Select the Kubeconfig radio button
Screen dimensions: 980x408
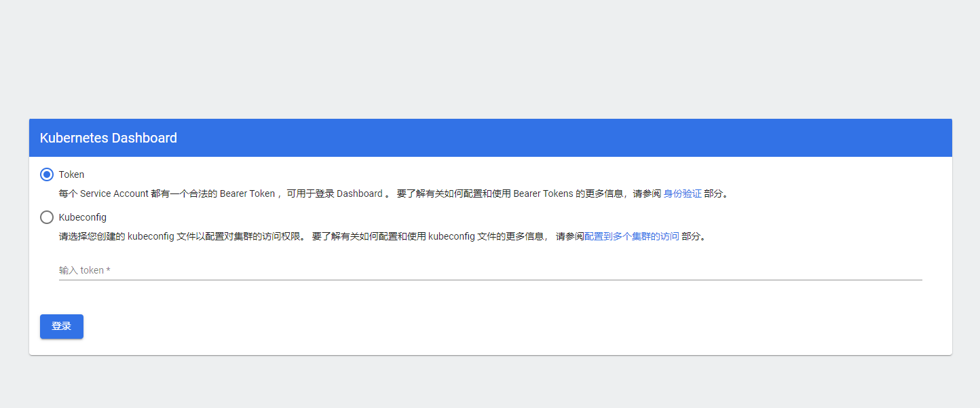(x=47, y=217)
